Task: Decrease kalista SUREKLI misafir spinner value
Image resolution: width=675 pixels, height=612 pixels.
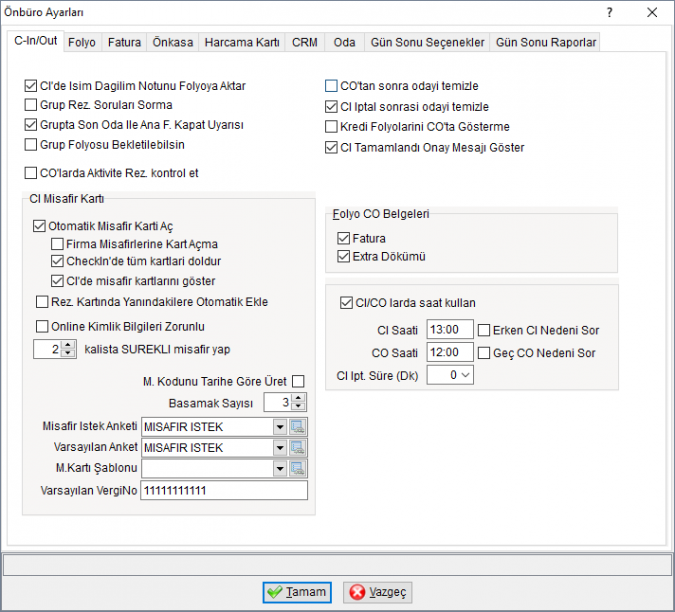Action: click(x=68, y=353)
